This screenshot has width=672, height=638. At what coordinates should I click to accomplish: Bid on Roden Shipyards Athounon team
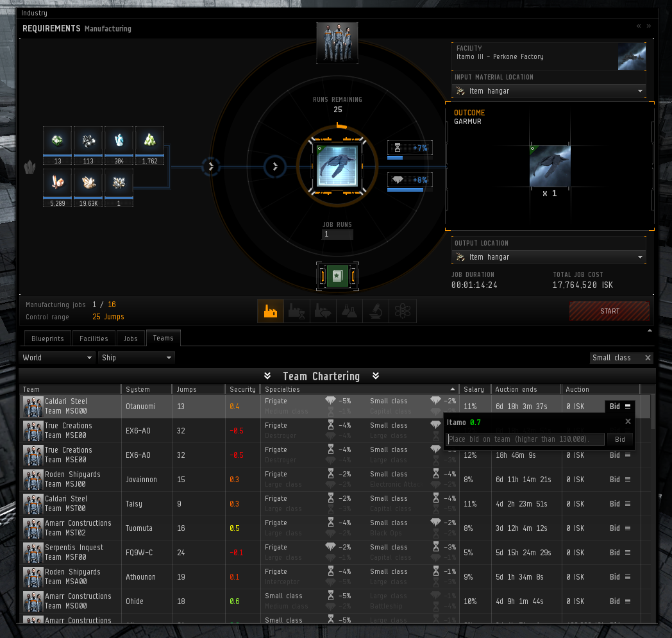[614, 577]
